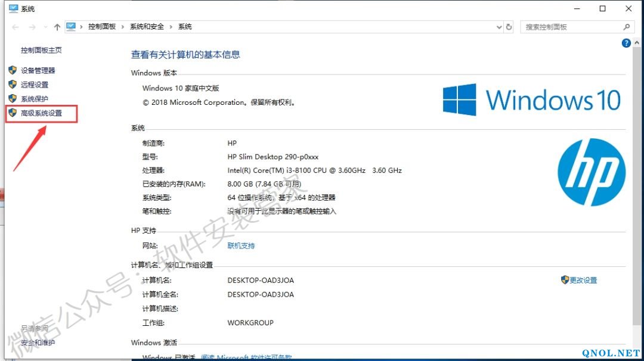The height and width of the screenshot is (361, 644).
Task: Navigate up one level with the up arrow
Action: point(57,27)
